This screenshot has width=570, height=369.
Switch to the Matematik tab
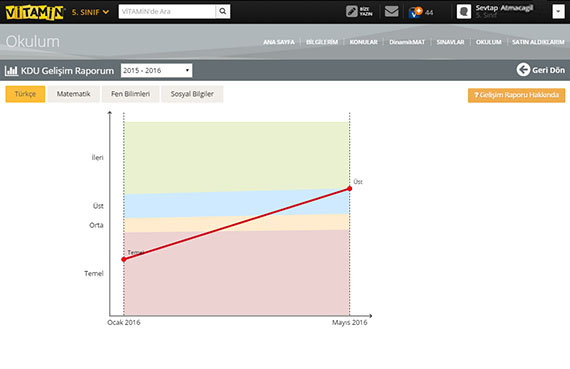tap(73, 94)
